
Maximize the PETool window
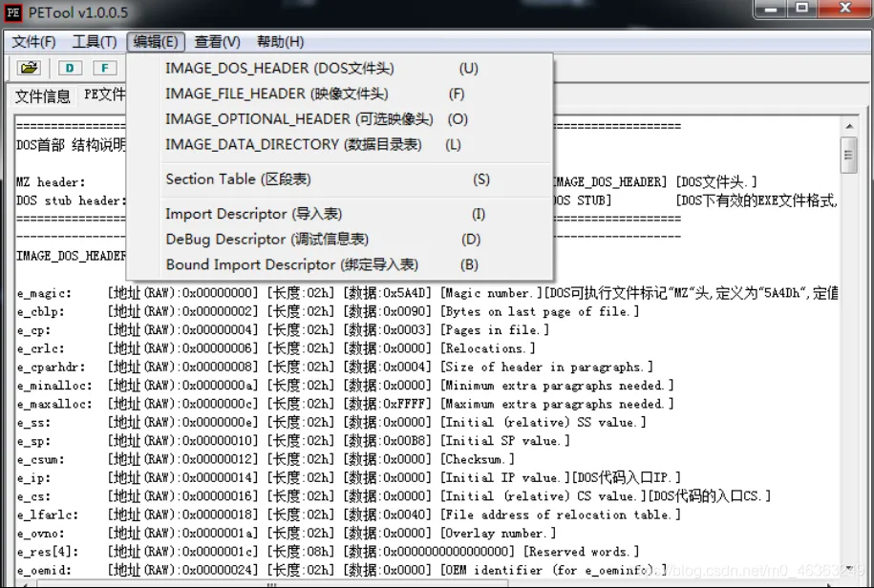802,9
